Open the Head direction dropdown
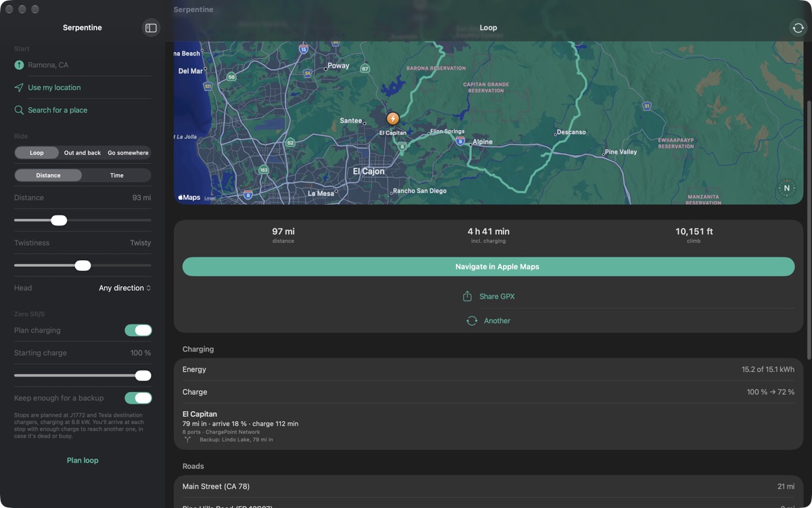812x508 pixels. click(x=125, y=288)
